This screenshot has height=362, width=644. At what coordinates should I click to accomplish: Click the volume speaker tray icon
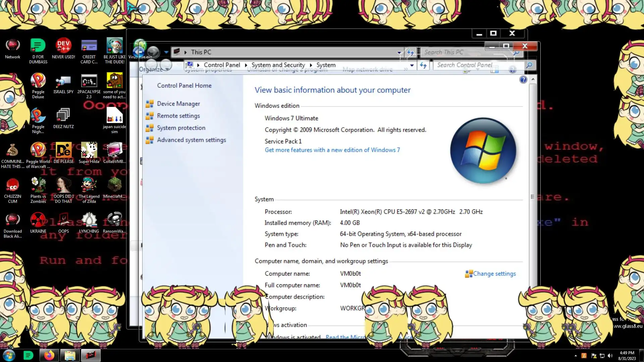tap(610, 356)
